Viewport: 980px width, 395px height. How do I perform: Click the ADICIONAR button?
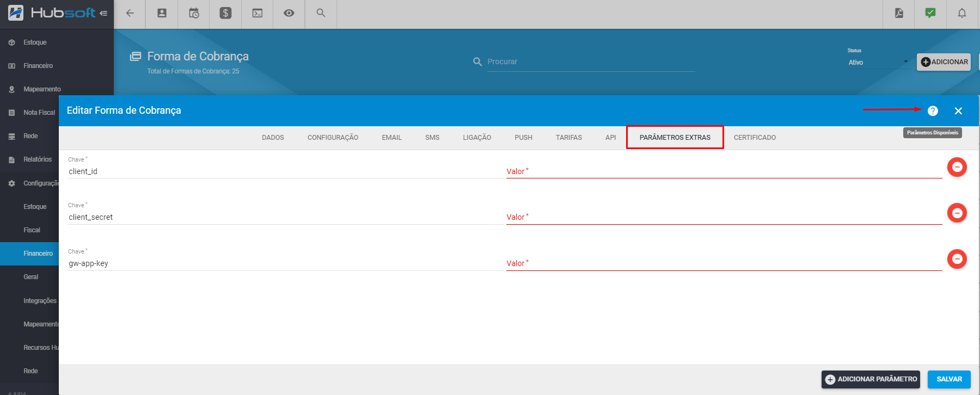(x=944, y=62)
